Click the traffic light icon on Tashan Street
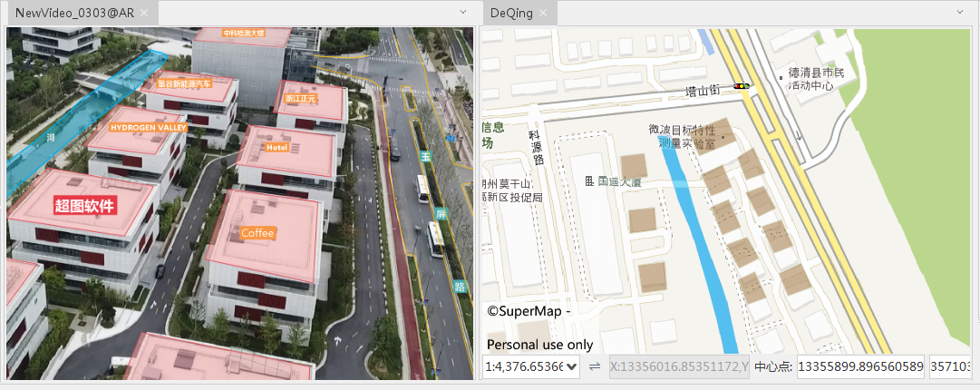The height and width of the screenshot is (390, 980). (743, 86)
